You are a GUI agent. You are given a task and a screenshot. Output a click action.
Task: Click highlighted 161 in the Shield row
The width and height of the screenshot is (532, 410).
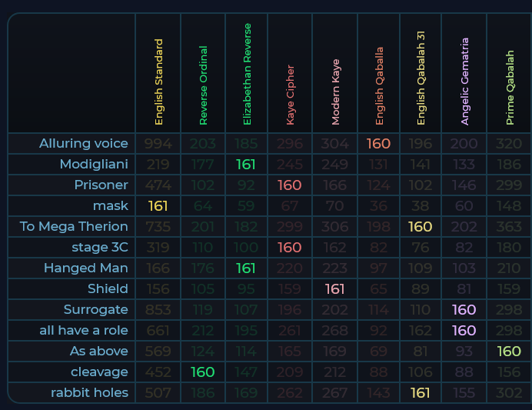tap(335, 288)
